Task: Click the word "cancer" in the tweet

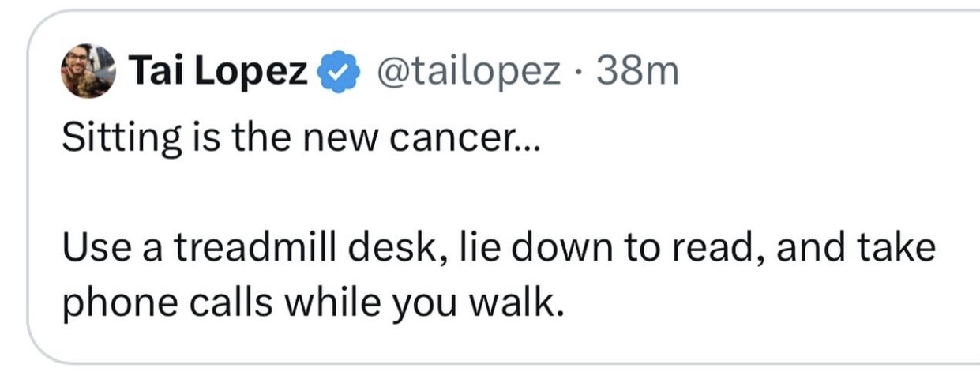Action: point(483,139)
